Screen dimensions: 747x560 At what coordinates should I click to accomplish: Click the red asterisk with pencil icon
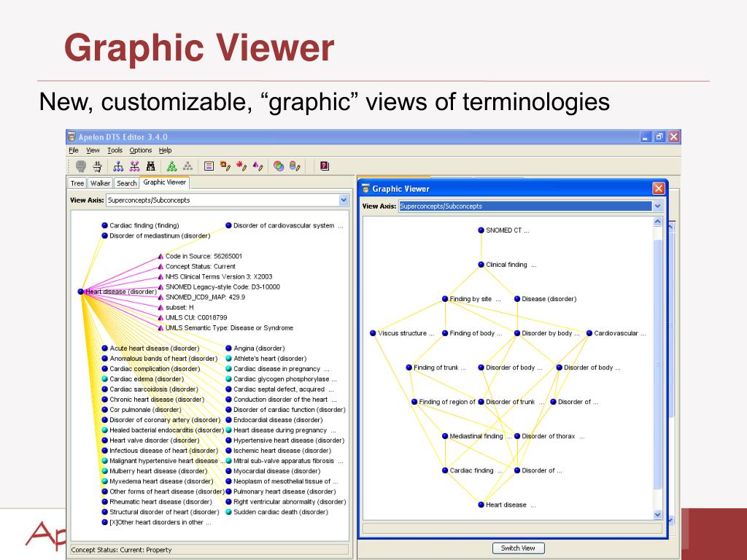pos(241,166)
